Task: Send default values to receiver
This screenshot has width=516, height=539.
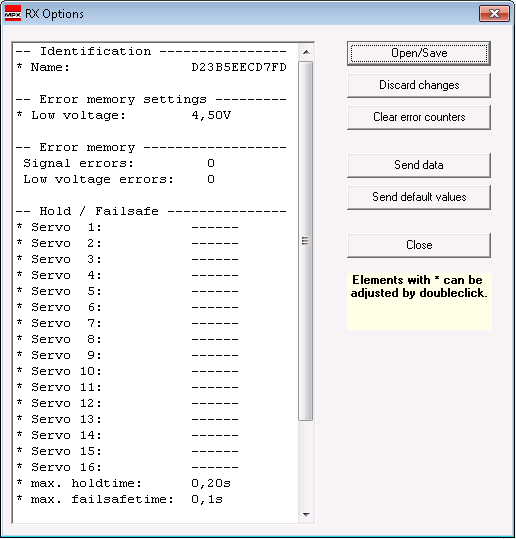Action: pos(419,197)
